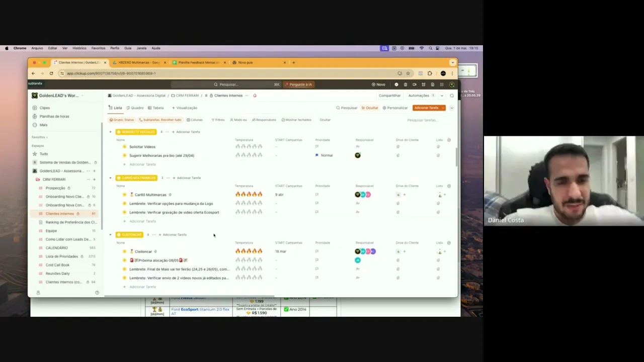The image size is (644, 362).
Task: Click Drive do Cliente attachment for Solicitar Videos
Action: pos(397,147)
